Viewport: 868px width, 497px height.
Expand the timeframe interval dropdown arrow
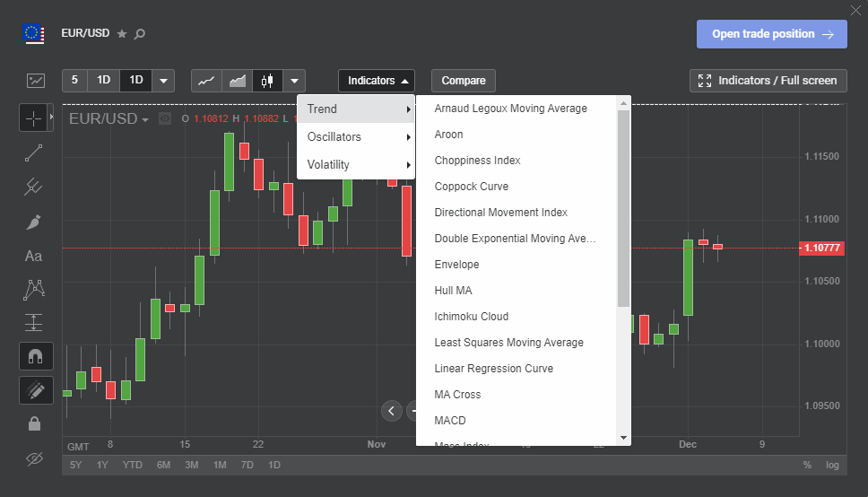163,81
